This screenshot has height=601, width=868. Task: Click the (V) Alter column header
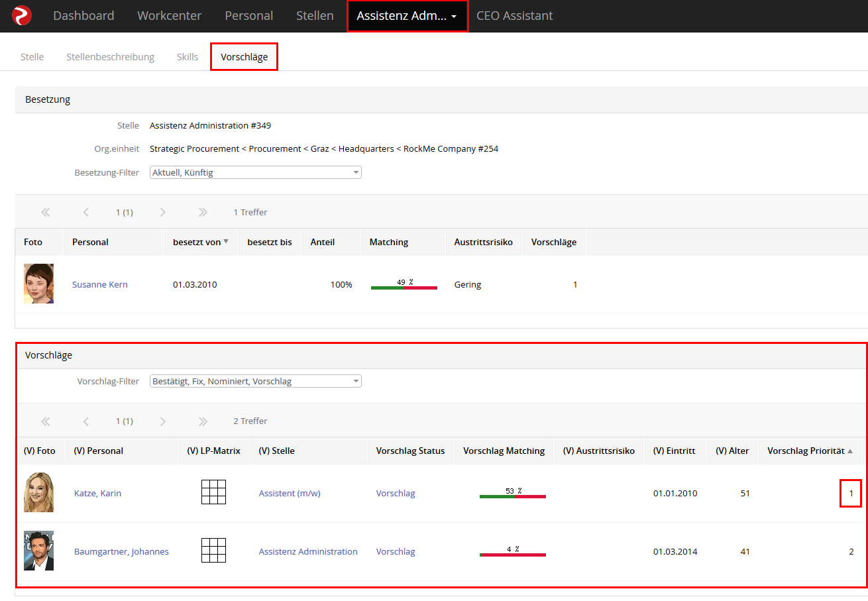click(733, 451)
